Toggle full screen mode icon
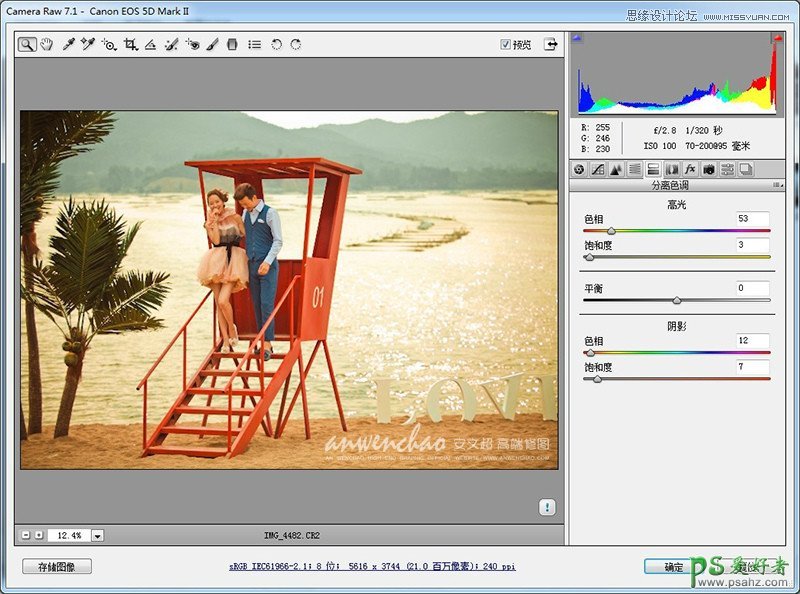800x594 pixels. click(550, 45)
